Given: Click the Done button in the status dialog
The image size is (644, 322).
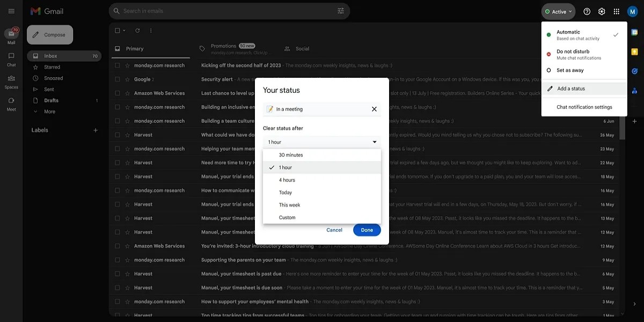Looking at the screenshot, I should coord(367,230).
